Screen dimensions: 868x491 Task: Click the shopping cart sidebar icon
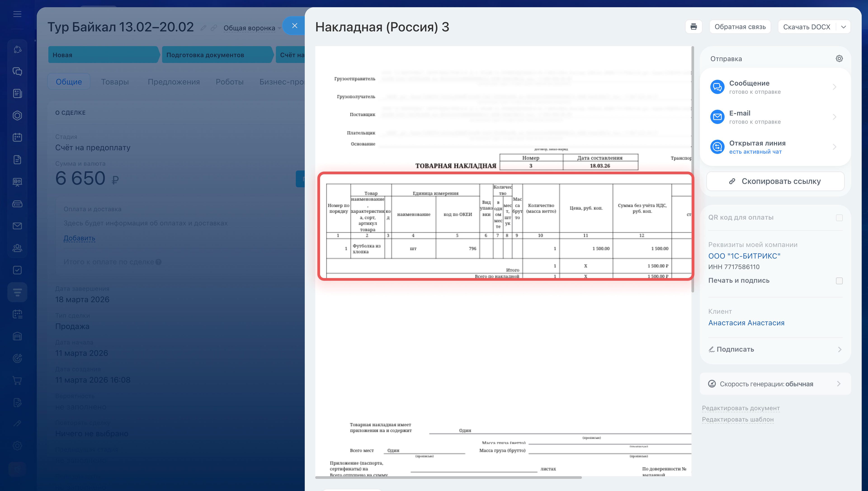pos(17,380)
